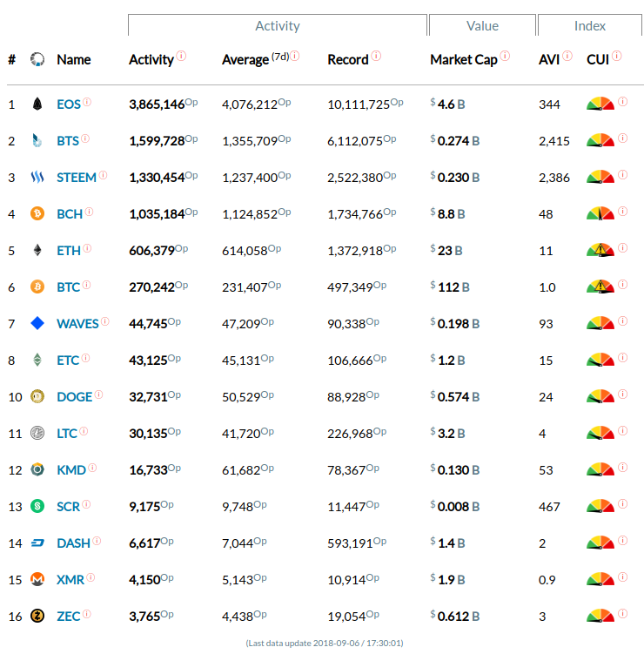This screenshot has width=644, height=654.
Task: Click the info icon next to AVI header
Action: [567, 57]
